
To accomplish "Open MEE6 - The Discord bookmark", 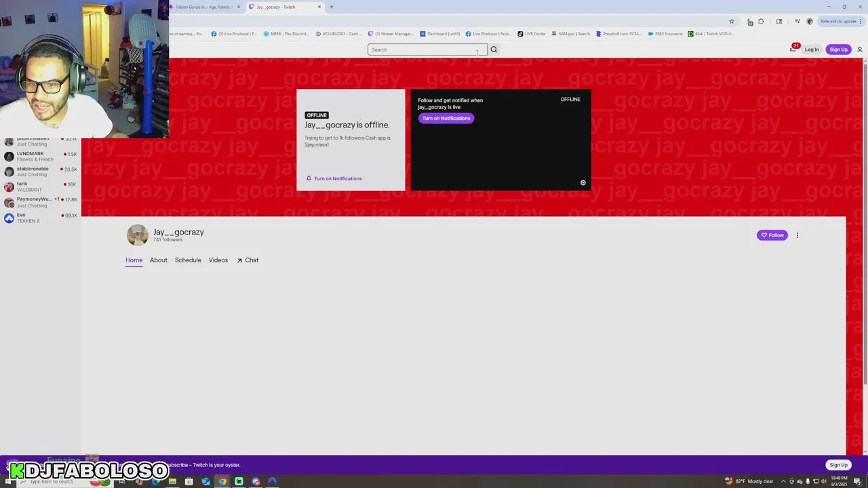I will point(285,34).
